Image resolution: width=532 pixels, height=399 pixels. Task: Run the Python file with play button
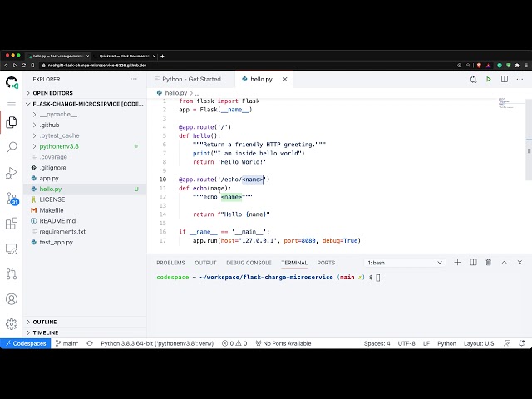tap(489, 80)
